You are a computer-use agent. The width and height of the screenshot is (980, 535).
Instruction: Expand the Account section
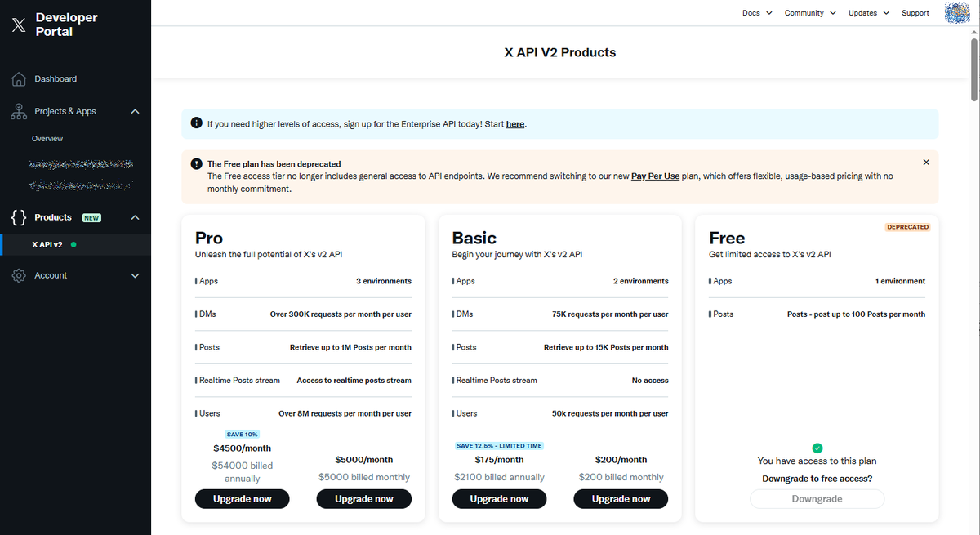click(x=136, y=275)
